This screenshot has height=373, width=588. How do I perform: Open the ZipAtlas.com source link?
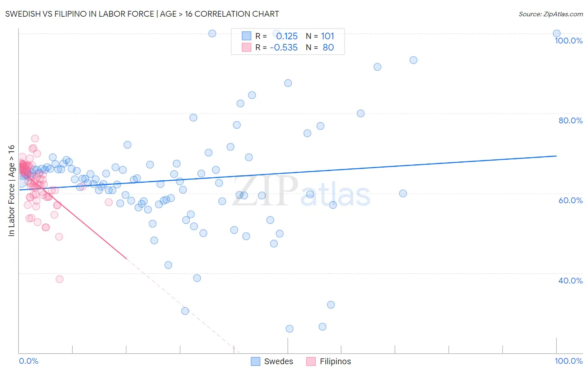point(551,14)
